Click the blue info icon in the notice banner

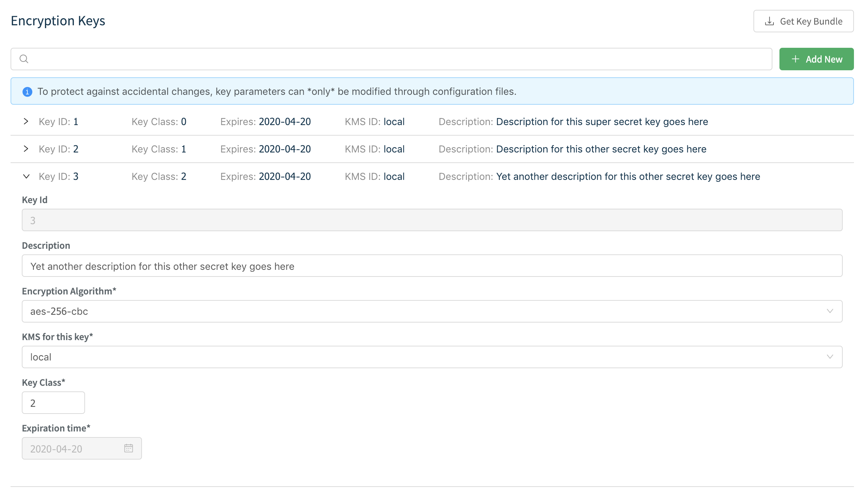27,91
